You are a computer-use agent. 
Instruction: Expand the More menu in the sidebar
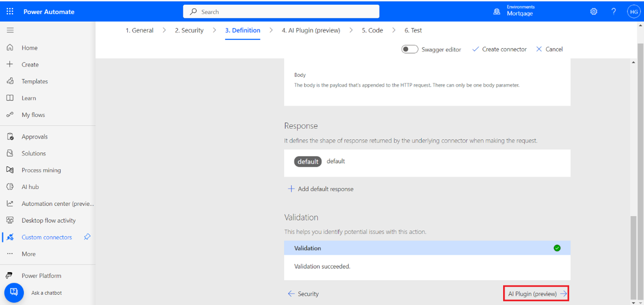click(28, 254)
